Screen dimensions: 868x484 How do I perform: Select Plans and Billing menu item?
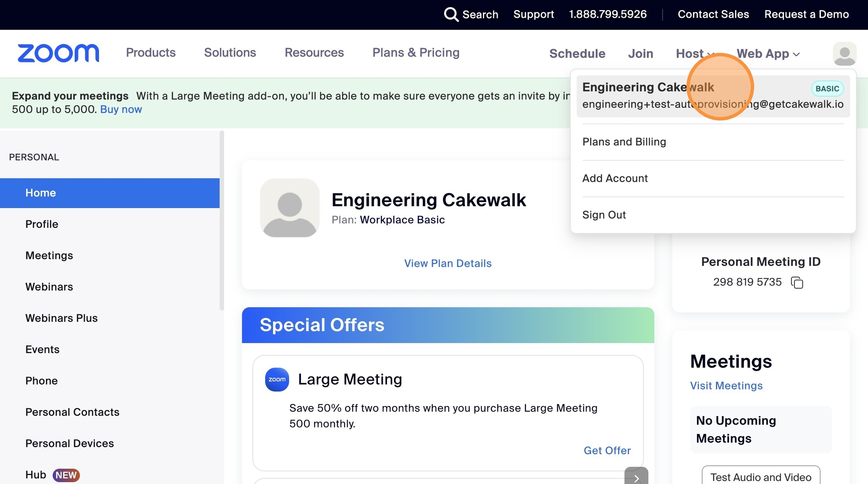point(624,142)
